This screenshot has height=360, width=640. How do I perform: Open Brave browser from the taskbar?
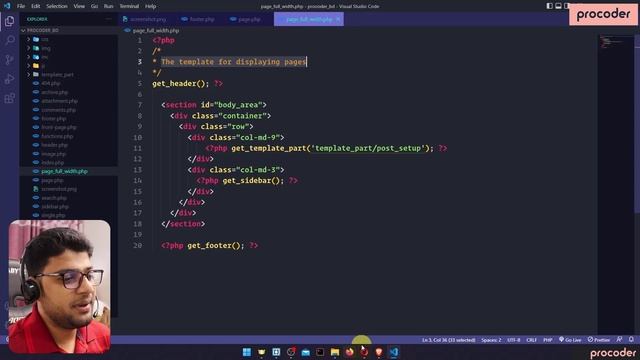(x=379, y=352)
